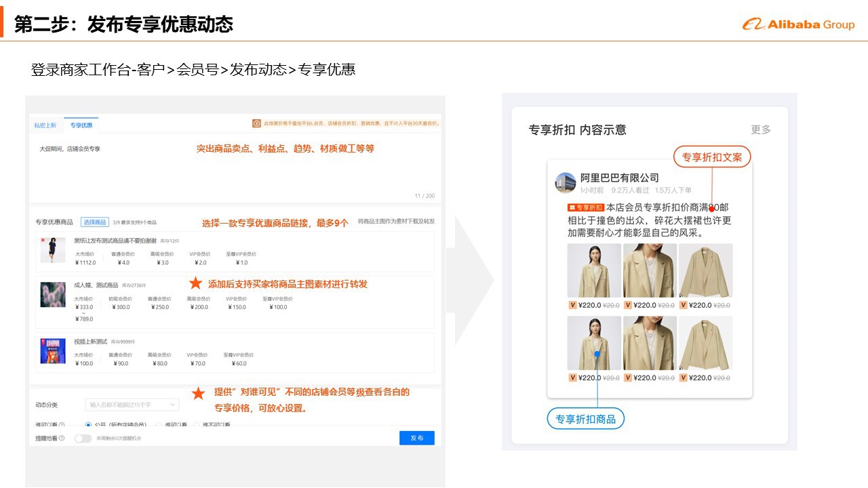
Task: Open the 动态分类 dropdown
Action: [x=132, y=405]
